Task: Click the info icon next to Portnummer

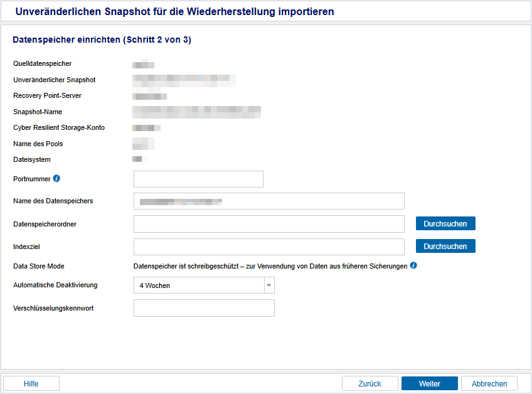Action: pyautogui.click(x=56, y=179)
